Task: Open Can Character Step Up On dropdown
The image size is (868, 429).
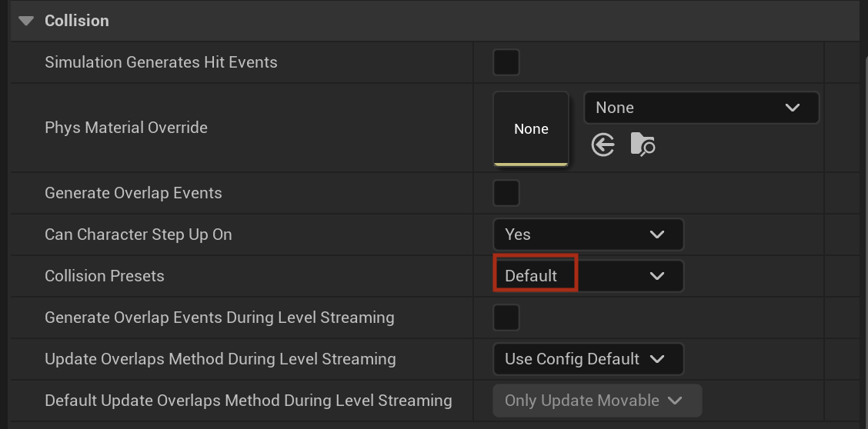Action: tap(589, 234)
